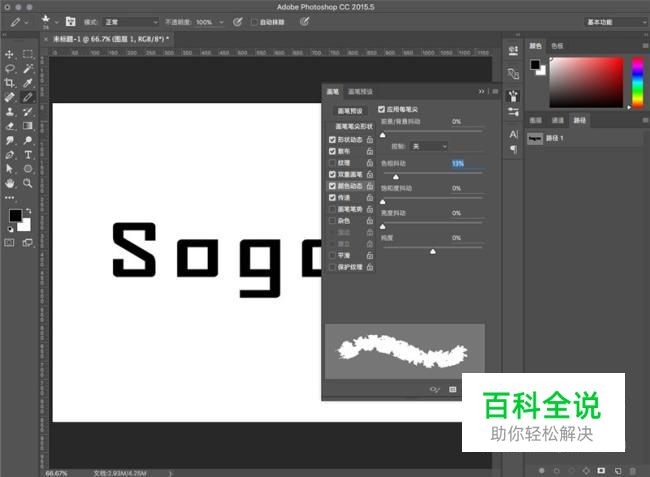Click the rainbow hue strip in Color panel
Viewport: 650px width, 477px height.
pos(638,82)
